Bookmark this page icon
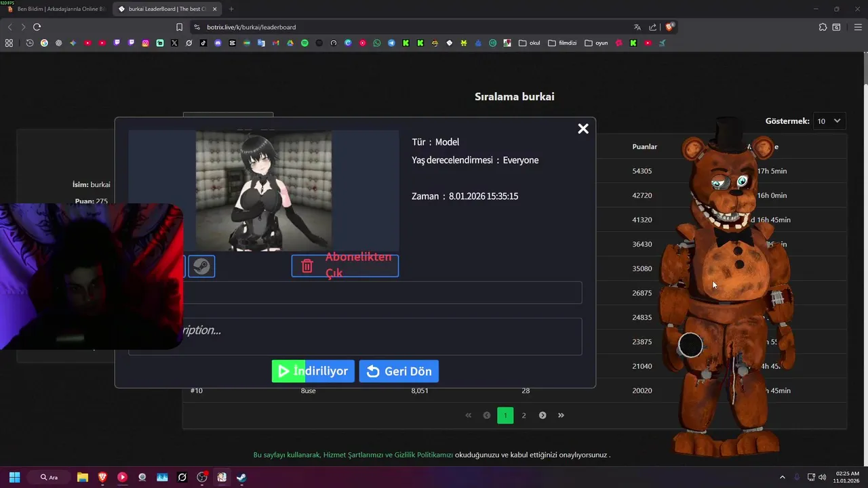The width and height of the screenshot is (868, 488). pos(179,27)
